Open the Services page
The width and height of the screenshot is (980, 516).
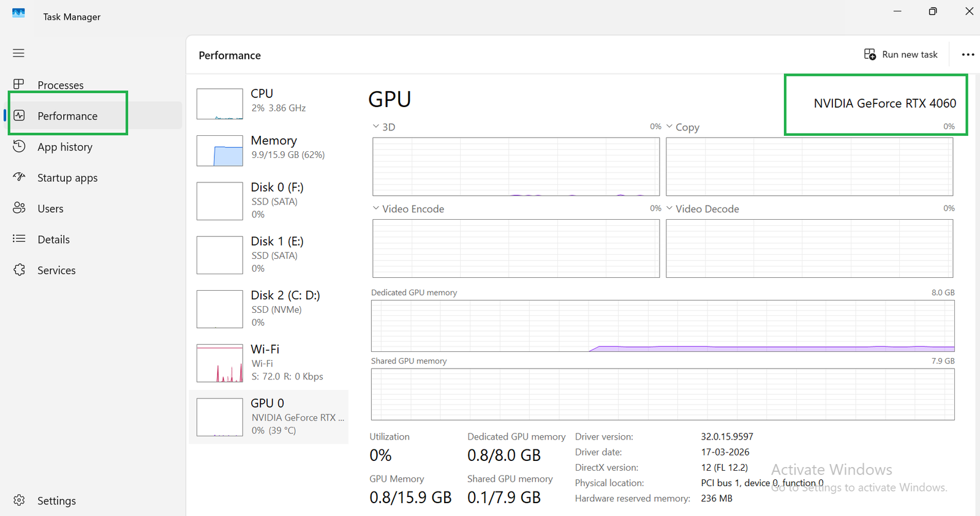(56, 271)
